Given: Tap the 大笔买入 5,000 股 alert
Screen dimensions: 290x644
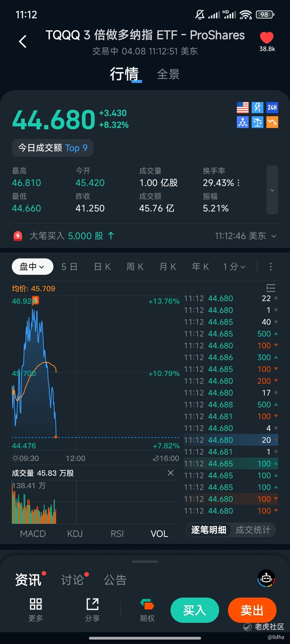Looking at the screenshot, I should coord(72,236).
